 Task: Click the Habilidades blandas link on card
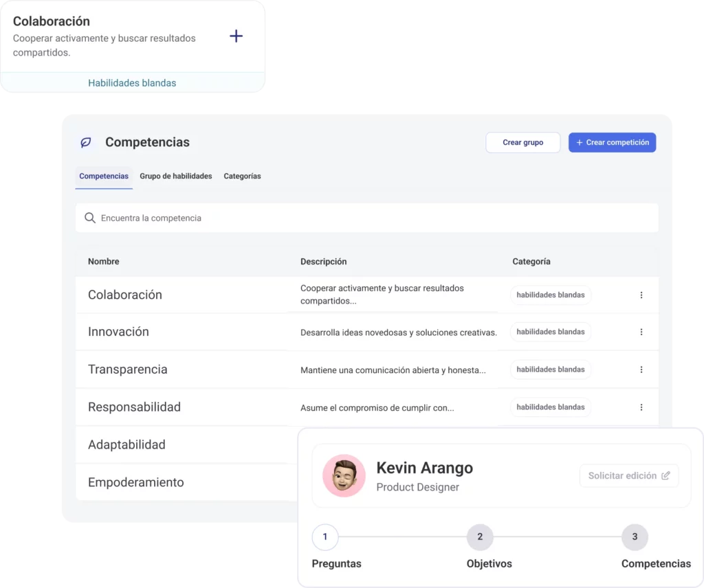pos(132,83)
